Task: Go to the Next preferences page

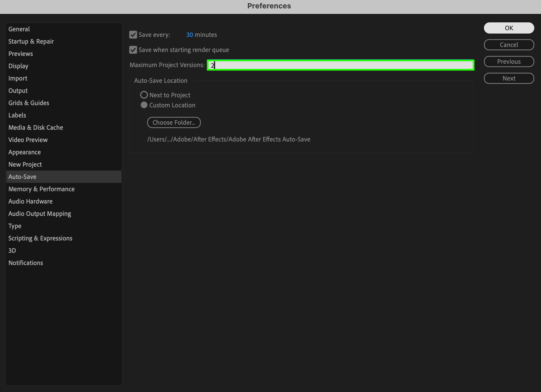Action: click(509, 78)
